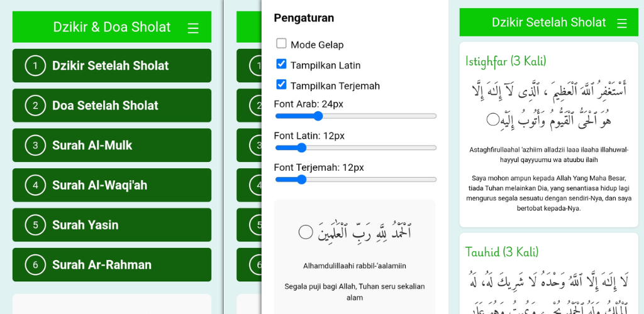Click the Tampilkan Latin label
This screenshot has width=644, height=314.
325,65
